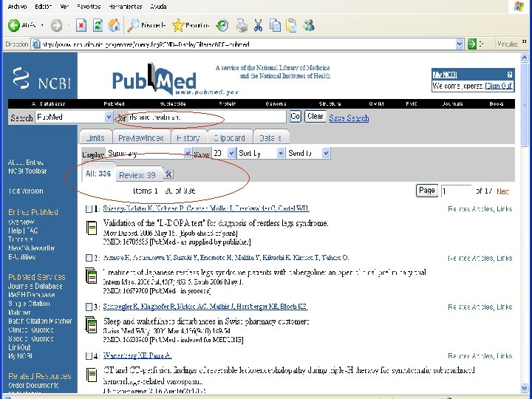This screenshot has height=399, width=532.
Task: Expand the address bar URL dropdown arrow
Action: pos(460,44)
